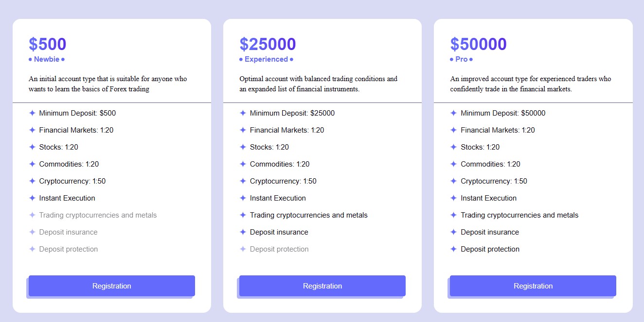This screenshot has height=322, width=644.
Task: Click star icon beside Pro Deposit protection
Action: [x=453, y=249]
